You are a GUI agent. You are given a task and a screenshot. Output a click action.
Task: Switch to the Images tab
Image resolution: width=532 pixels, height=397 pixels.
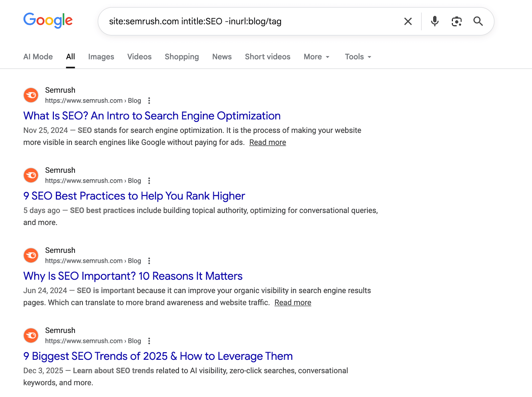(x=101, y=56)
